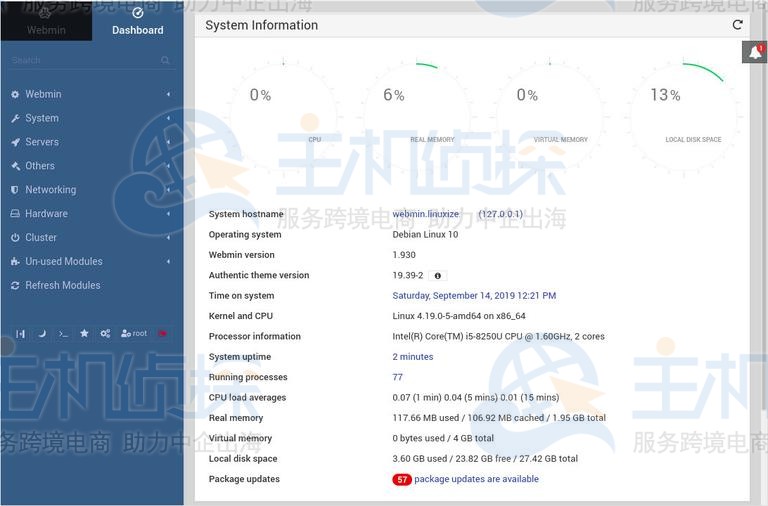The image size is (768, 506).
Task: Expand the Networking menu arrow
Action: pos(168,190)
